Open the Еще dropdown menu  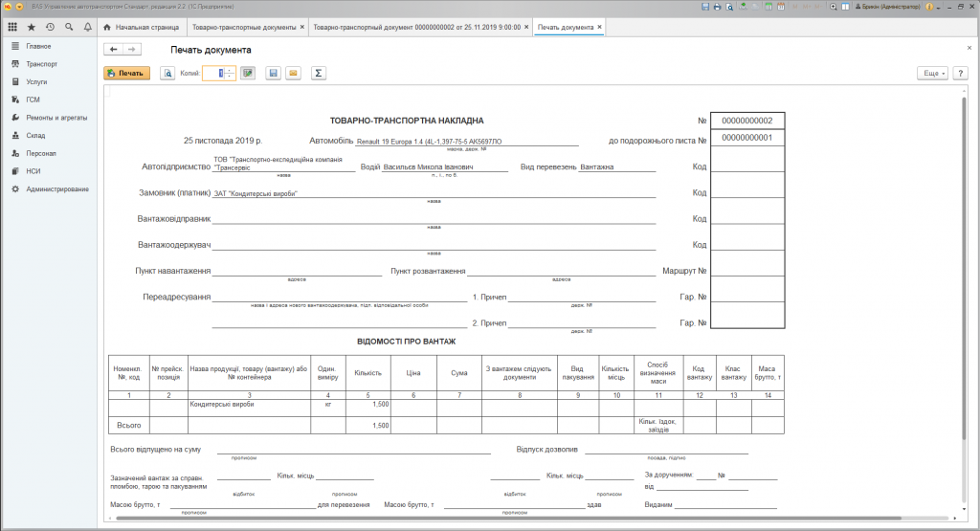[x=932, y=73]
